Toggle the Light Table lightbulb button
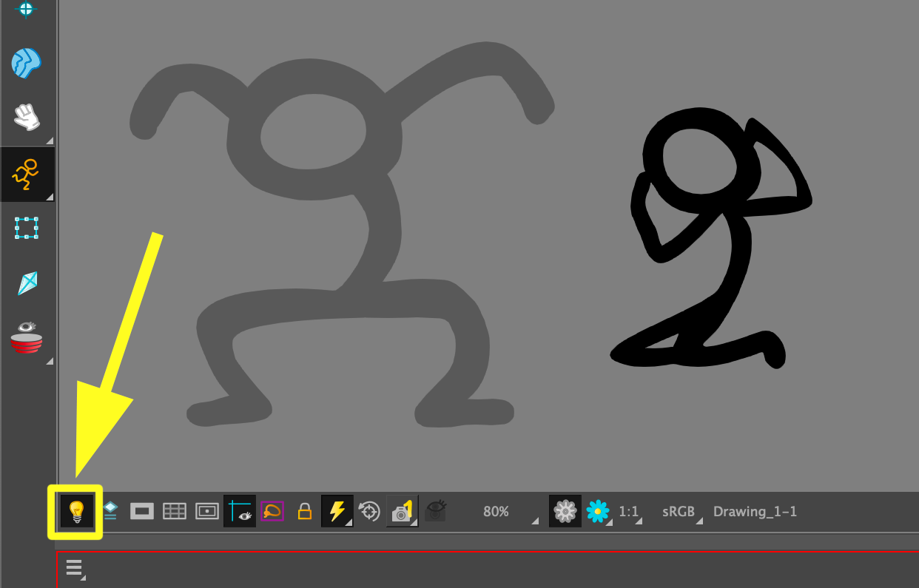Screen dimensions: 919x588 coord(76,511)
